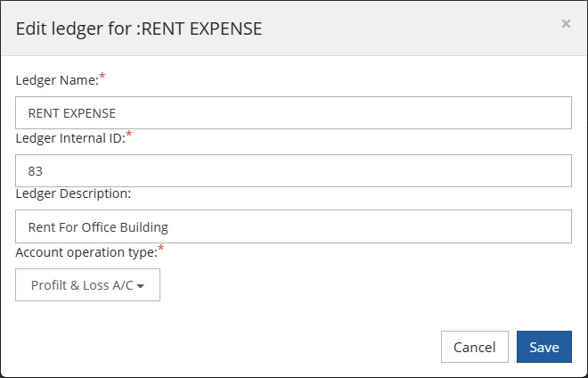Cancel editing the ledger
This screenshot has width=588, height=378.
(x=475, y=347)
